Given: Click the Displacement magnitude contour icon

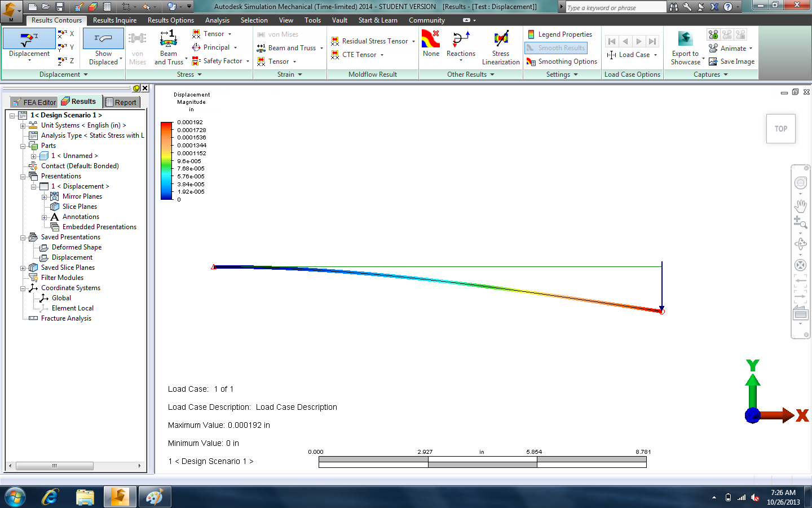Looking at the screenshot, I should [29, 40].
